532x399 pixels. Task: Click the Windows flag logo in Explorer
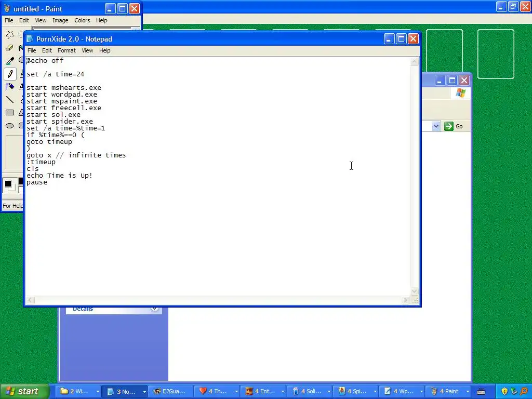click(x=461, y=93)
